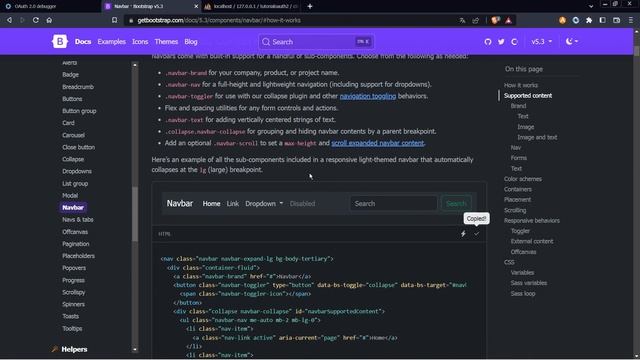Click the share icon in address bar
The height and width of the screenshot is (360, 640).
tap(476, 20)
